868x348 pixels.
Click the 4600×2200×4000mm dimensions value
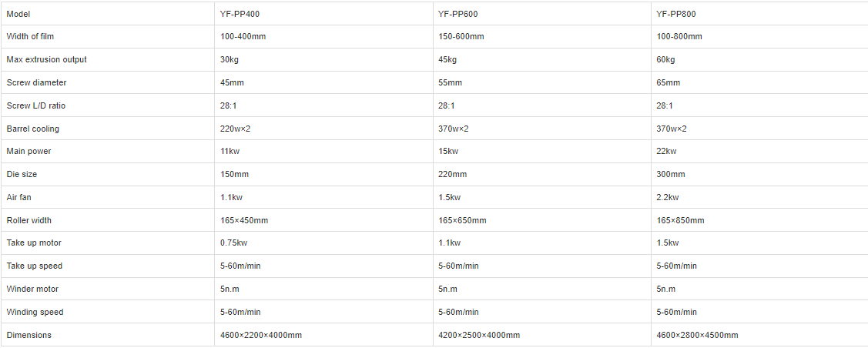(261, 335)
